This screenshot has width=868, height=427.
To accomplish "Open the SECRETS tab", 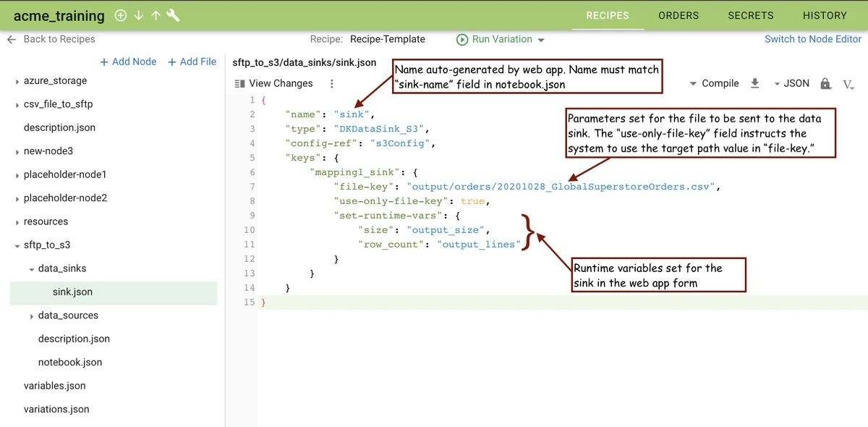I will [x=750, y=15].
